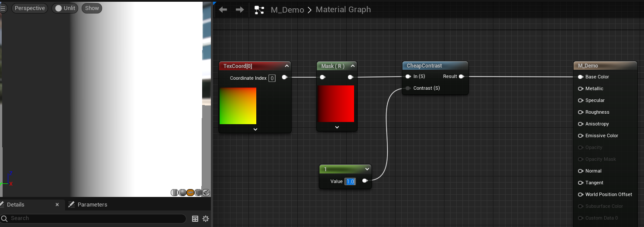Click the M_Demo breadcrumb link

pos(287,10)
